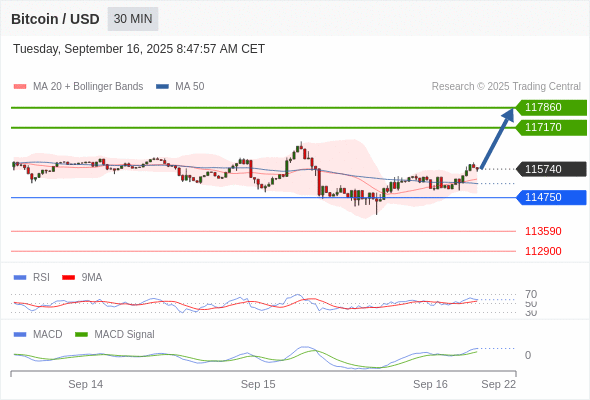Select the 117860 resistance price label

(551, 107)
